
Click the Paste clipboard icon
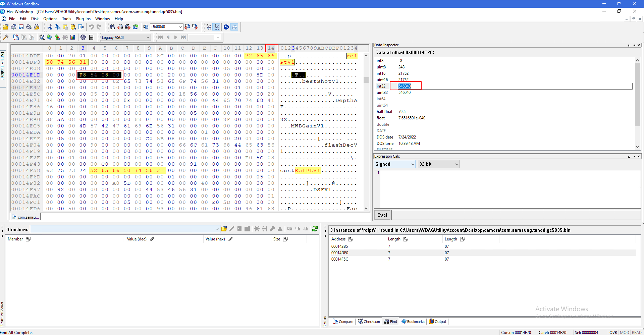[65, 27]
